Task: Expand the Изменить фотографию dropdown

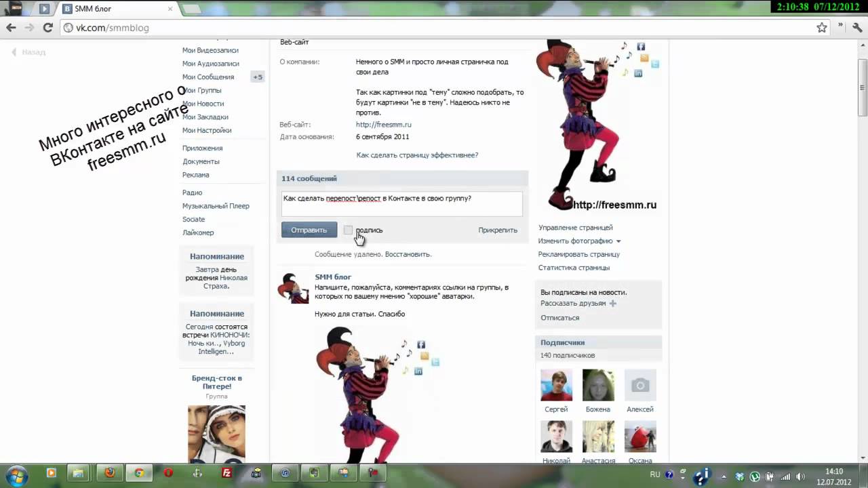Action: pos(579,241)
